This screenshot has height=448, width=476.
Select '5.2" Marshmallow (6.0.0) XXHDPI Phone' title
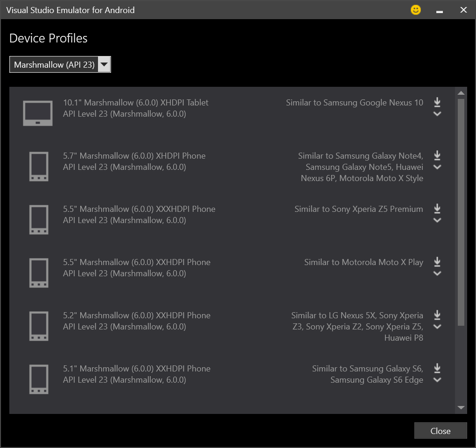pyautogui.click(x=137, y=315)
